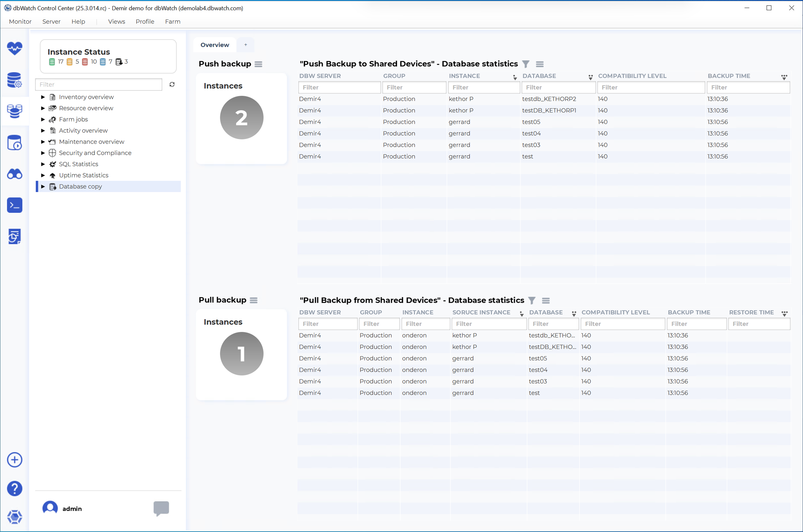Click filter funnel for Push Backup statistics
The image size is (803, 532).
tap(525, 64)
